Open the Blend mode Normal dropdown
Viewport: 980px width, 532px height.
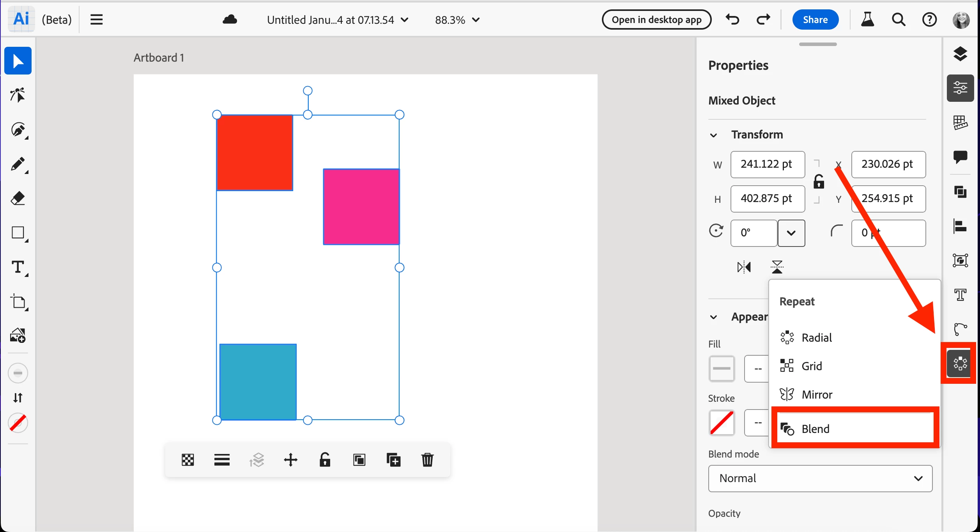point(820,478)
